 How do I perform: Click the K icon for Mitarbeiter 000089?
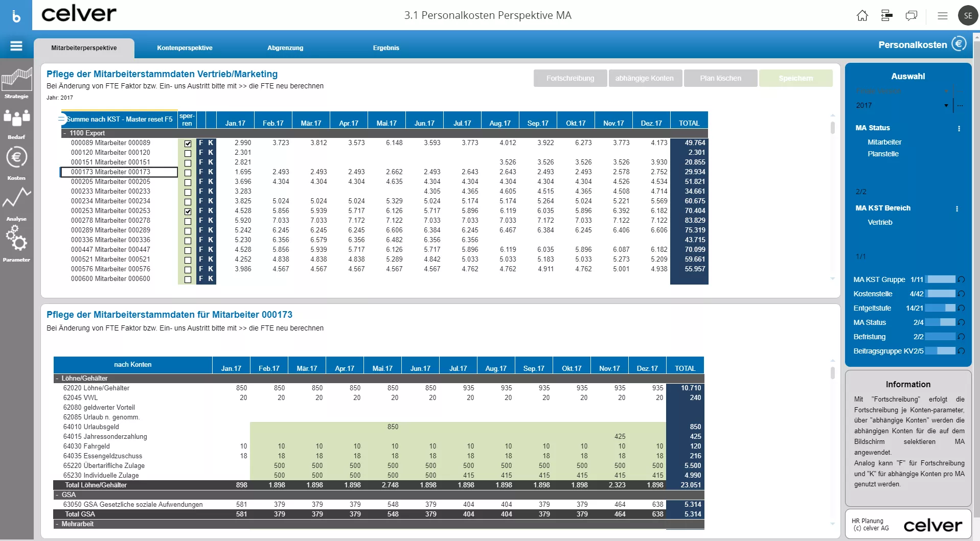[211, 143]
